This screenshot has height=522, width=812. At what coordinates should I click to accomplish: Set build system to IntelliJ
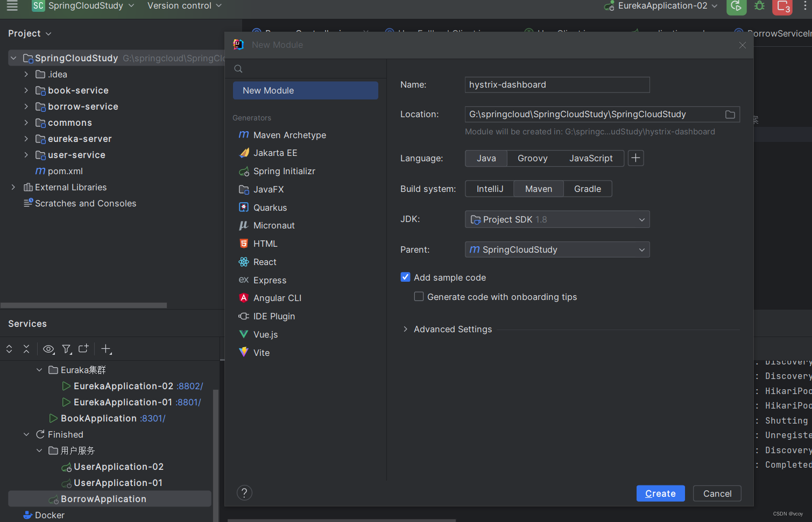490,189
